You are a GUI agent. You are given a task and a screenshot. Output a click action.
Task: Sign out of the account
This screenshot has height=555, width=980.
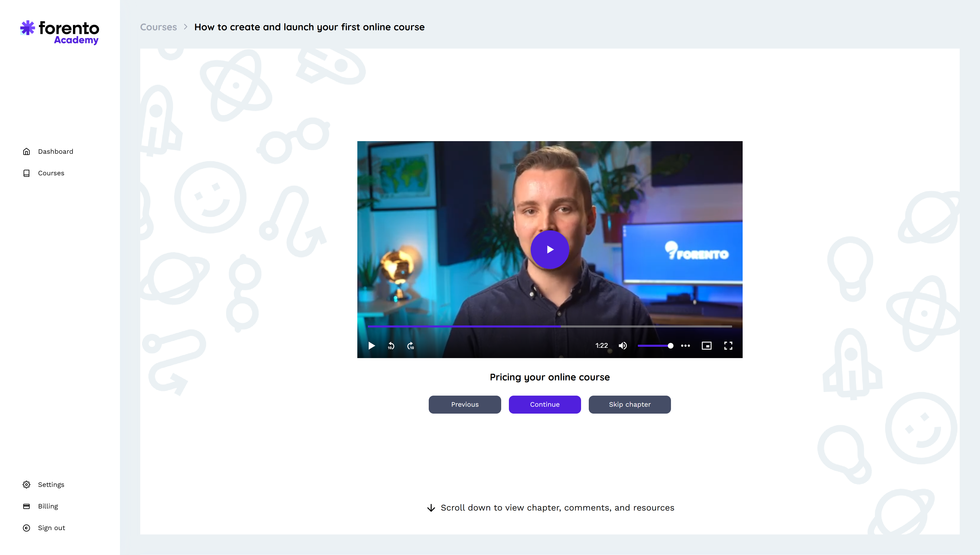(51, 528)
